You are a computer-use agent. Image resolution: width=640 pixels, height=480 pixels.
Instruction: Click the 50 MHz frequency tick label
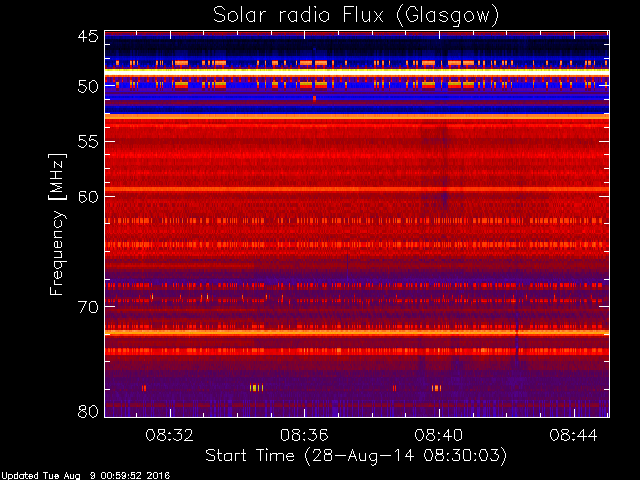tap(88, 87)
